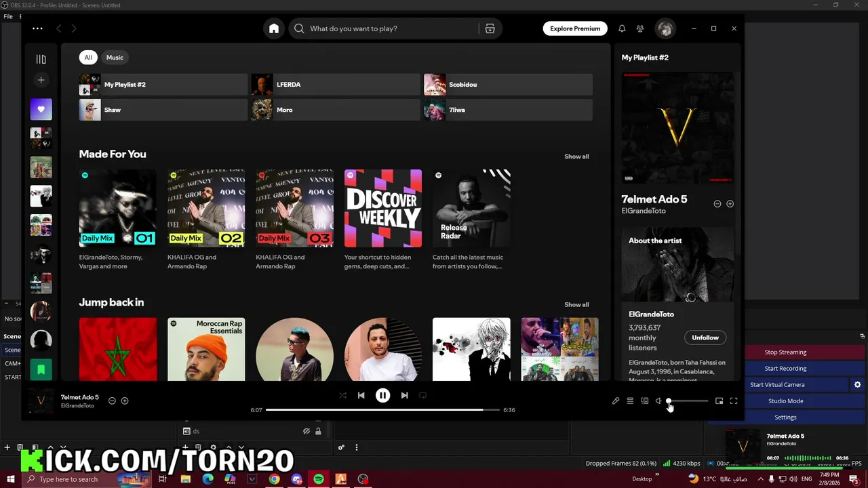Viewport: 868px width, 488px height.
Task: Collapse Your Library sidebar icon
Action: [41, 59]
